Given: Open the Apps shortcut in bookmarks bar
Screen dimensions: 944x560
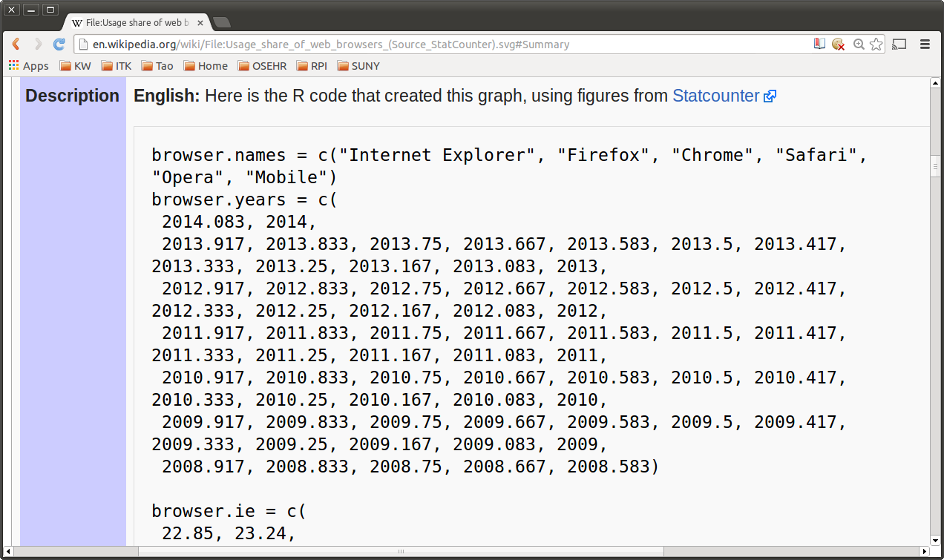Looking at the screenshot, I should (28, 66).
